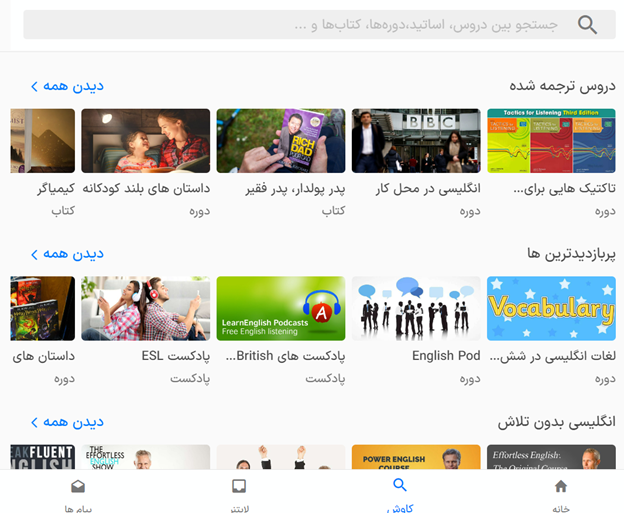The image size is (624, 513).
Task: Click section heading دروس ترجمه شده
Action: pos(562,86)
